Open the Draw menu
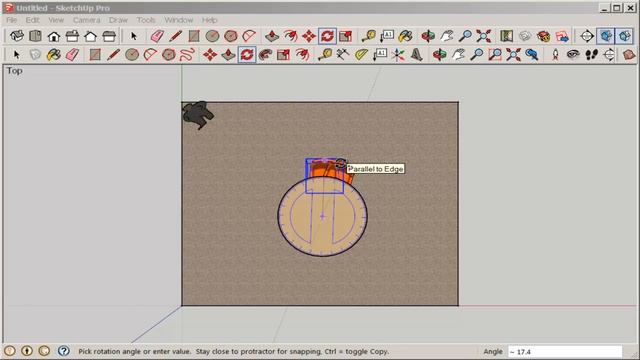Image resolution: width=640 pixels, height=360 pixels. pos(118,20)
